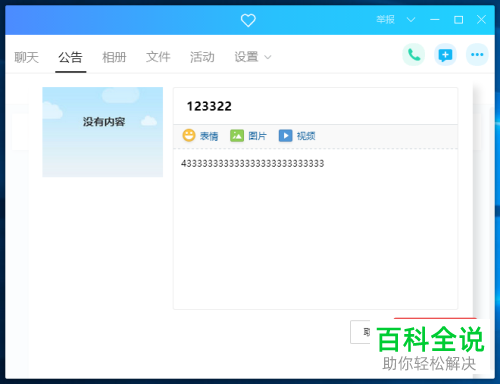The height and width of the screenshot is (384, 500).
Task: Click the announcement body text area
Action: pos(315,229)
